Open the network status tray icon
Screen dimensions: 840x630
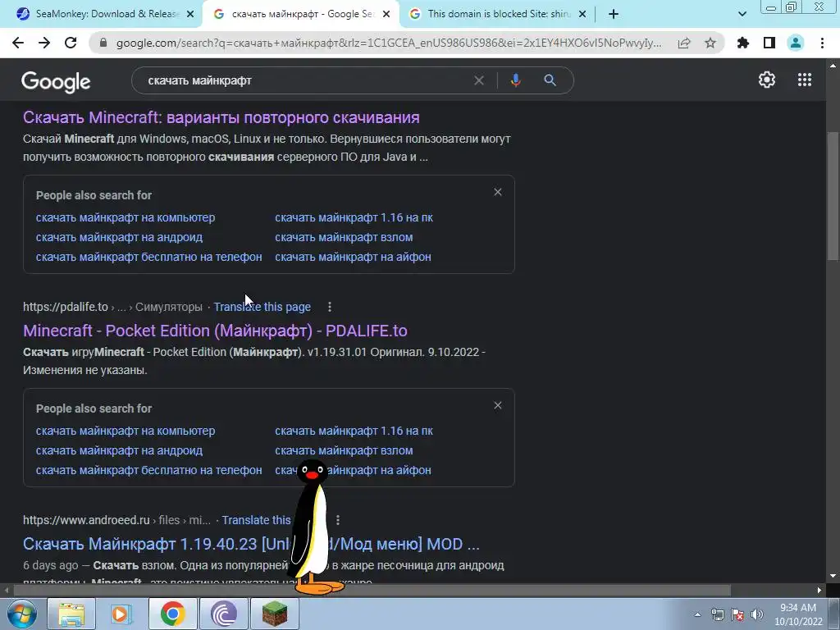tap(717, 614)
